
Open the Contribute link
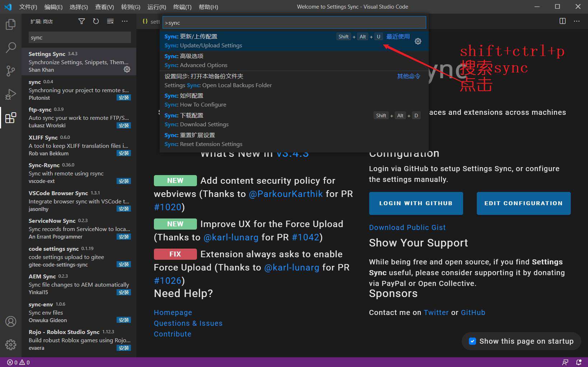click(x=173, y=334)
